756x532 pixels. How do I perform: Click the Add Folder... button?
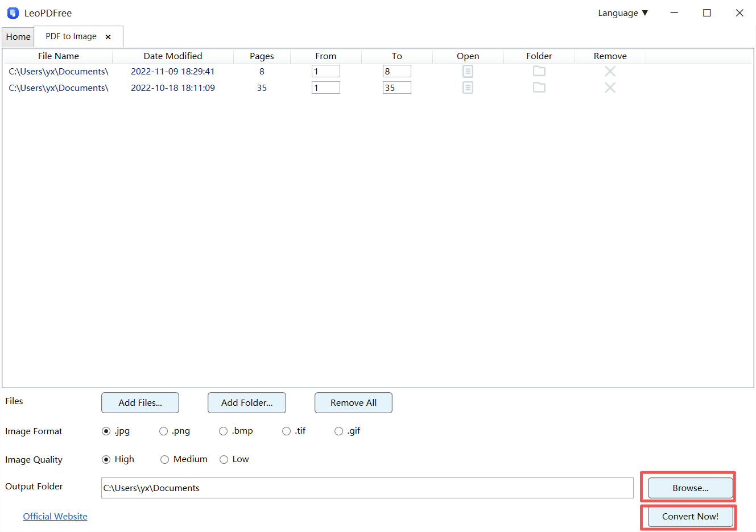click(x=247, y=403)
